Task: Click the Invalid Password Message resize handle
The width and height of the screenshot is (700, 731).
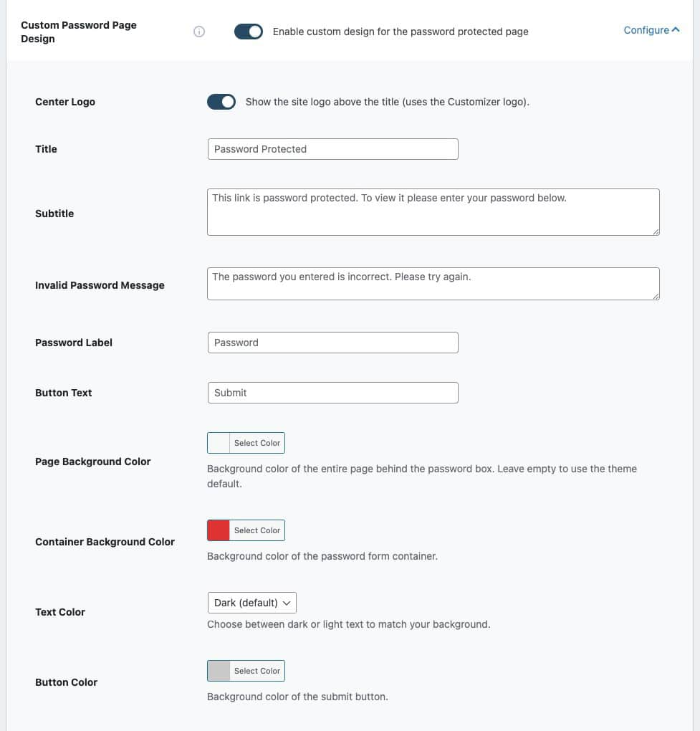Action: [x=656, y=296]
